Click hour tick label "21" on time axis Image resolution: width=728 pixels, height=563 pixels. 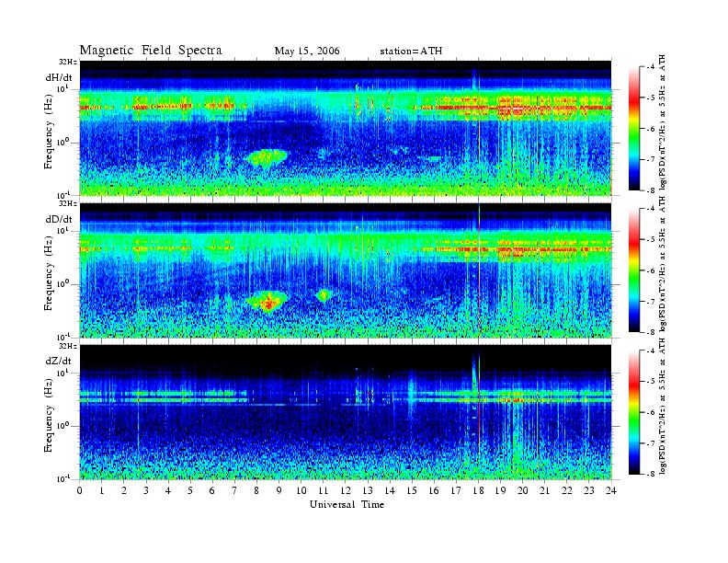[x=544, y=491]
